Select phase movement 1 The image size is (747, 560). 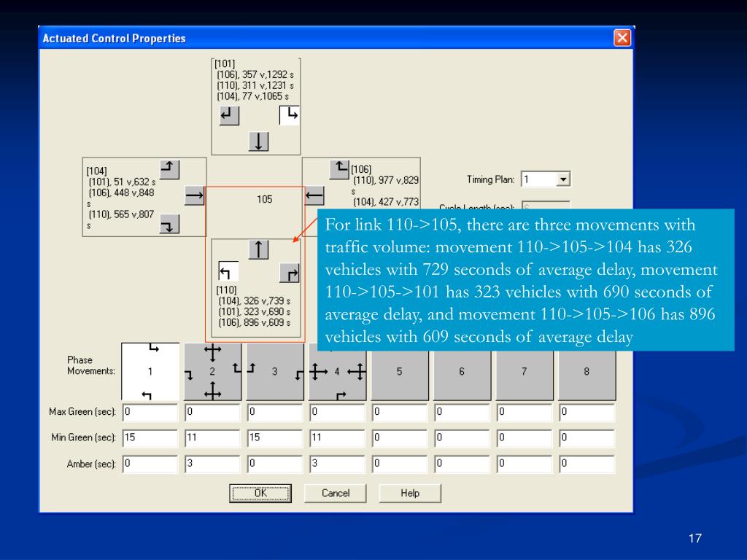150,371
